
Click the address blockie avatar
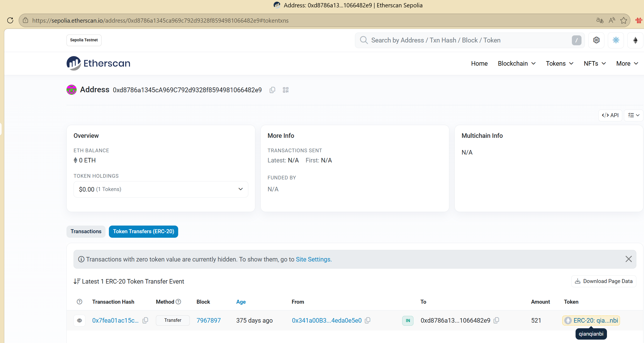point(72,90)
